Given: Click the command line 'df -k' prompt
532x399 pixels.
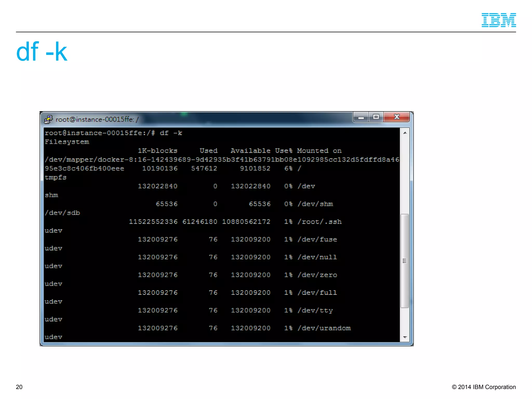Looking at the screenshot, I should click(113, 133).
